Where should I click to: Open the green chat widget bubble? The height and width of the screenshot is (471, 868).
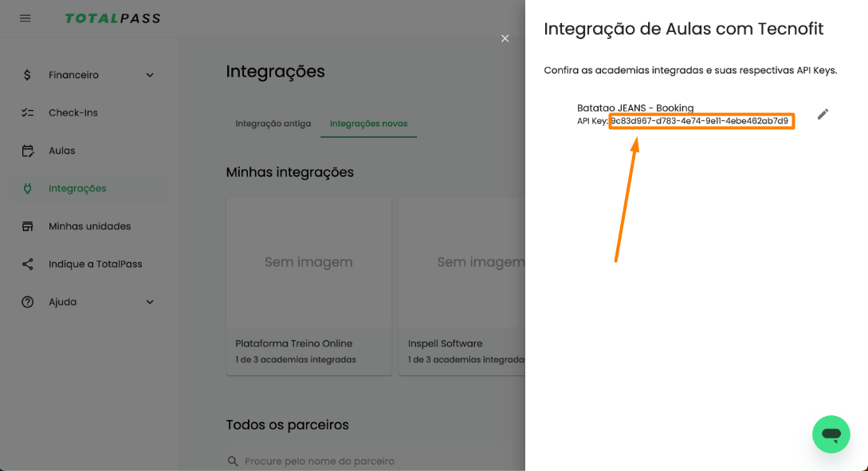[831, 434]
